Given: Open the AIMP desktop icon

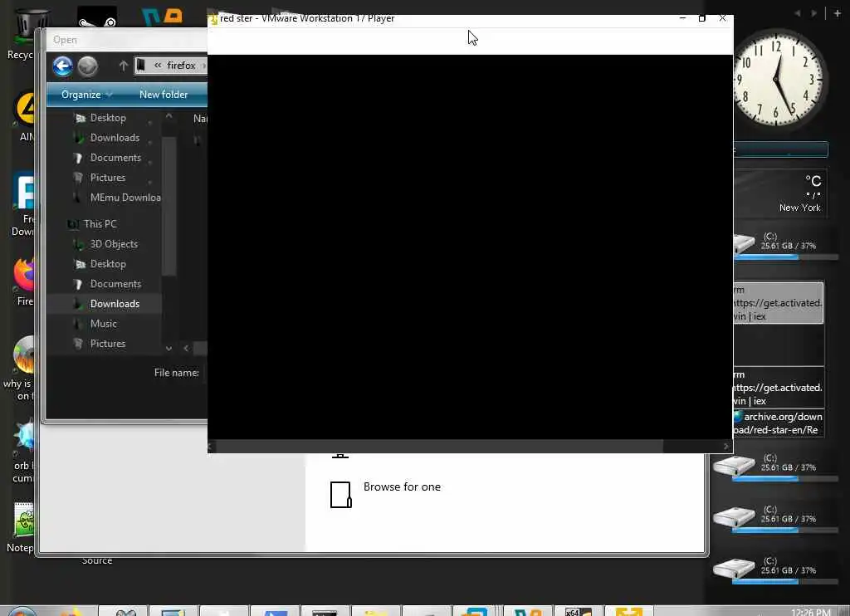Looking at the screenshot, I should tap(24, 116).
